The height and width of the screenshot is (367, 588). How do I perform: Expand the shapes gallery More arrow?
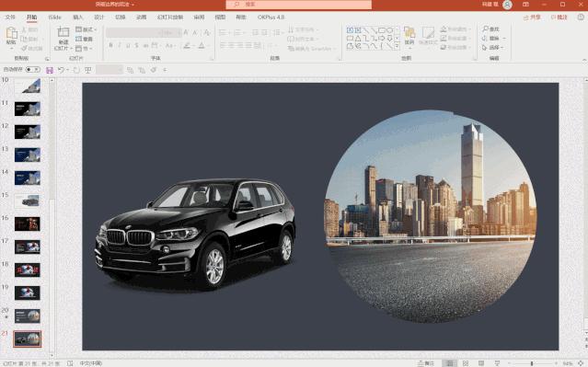398,47
